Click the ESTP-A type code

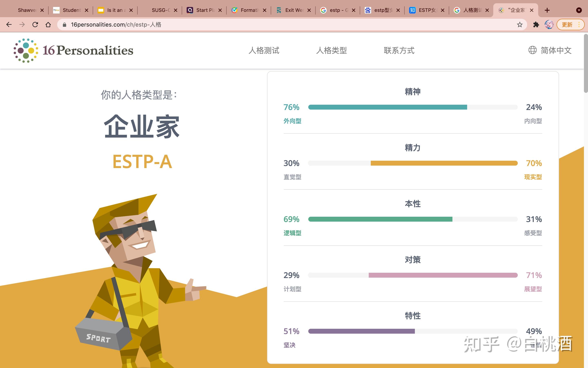pos(142,162)
